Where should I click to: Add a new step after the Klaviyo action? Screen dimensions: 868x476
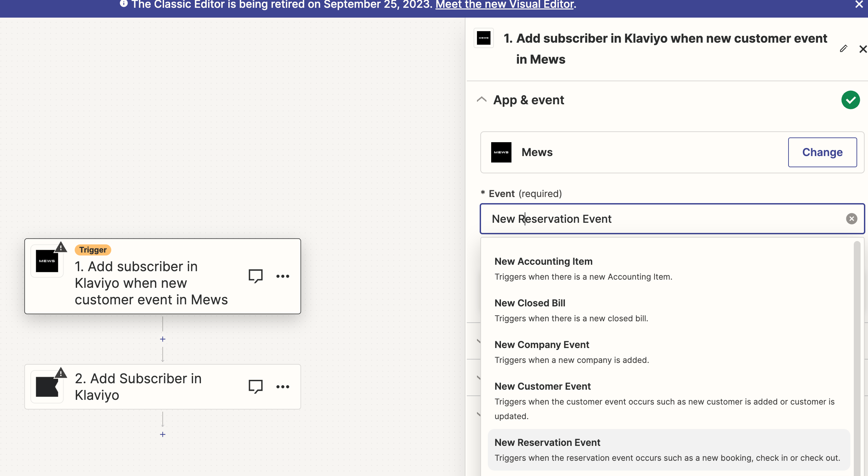[x=163, y=434]
